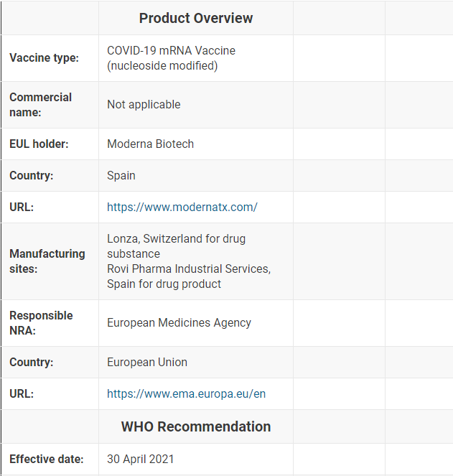The width and height of the screenshot is (453, 476).
Task: Click the Product Overview heading
Action: (x=196, y=18)
